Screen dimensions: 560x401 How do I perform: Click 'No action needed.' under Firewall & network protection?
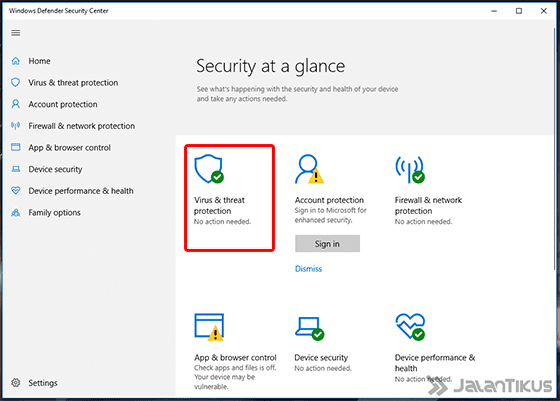pos(423,222)
